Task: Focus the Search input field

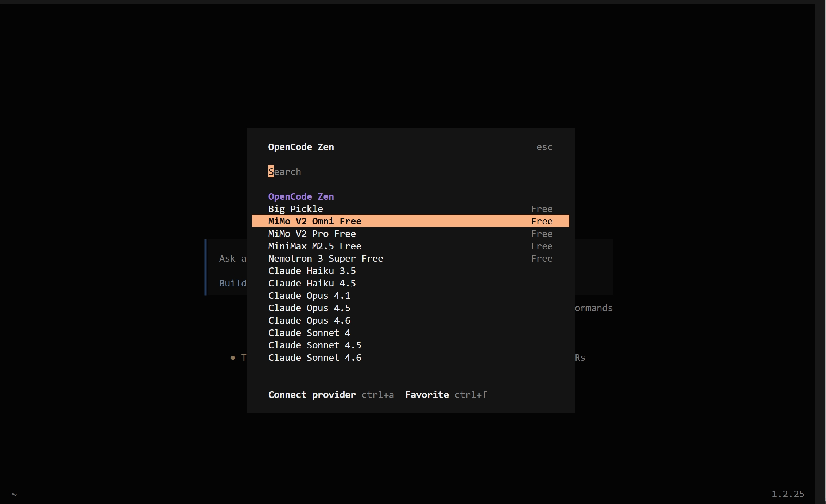Action: (x=410, y=172)
